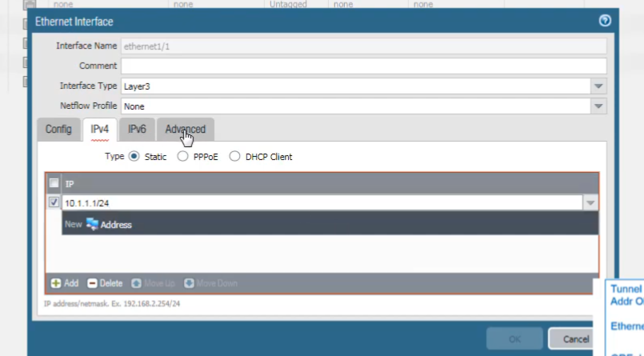Click the Move Down arrow icon
Image resolution: width=644 pixels, height=356 pixels.
189,283
